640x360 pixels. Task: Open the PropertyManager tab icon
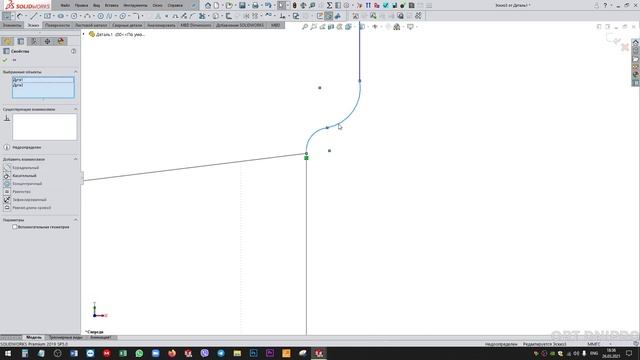(x=21, y=41)
